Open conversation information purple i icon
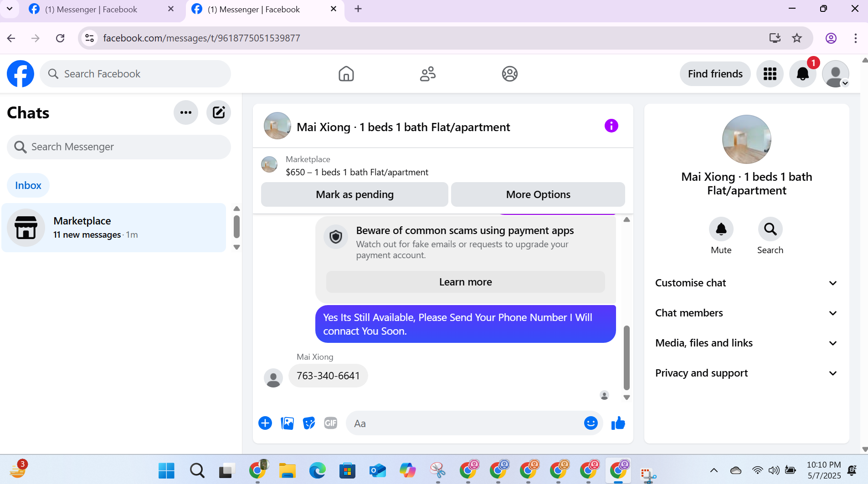This screenshot has width=868, height=484. point(611,126)
